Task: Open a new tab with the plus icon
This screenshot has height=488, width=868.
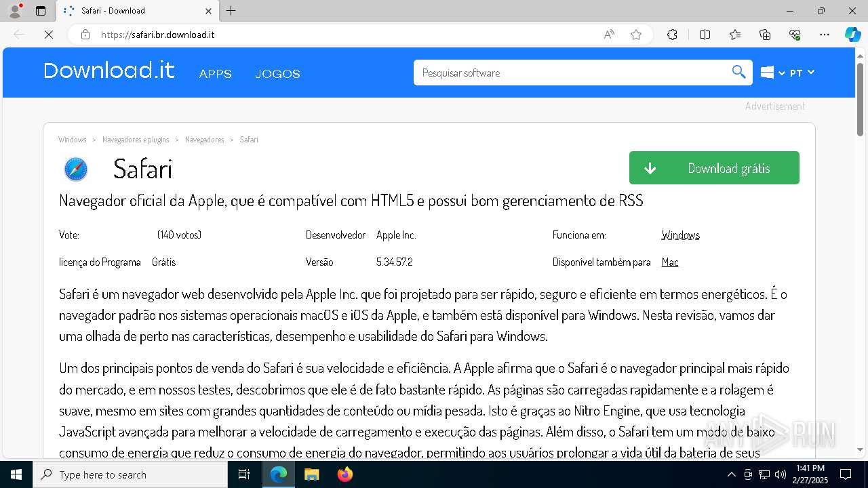Action: 231,11
